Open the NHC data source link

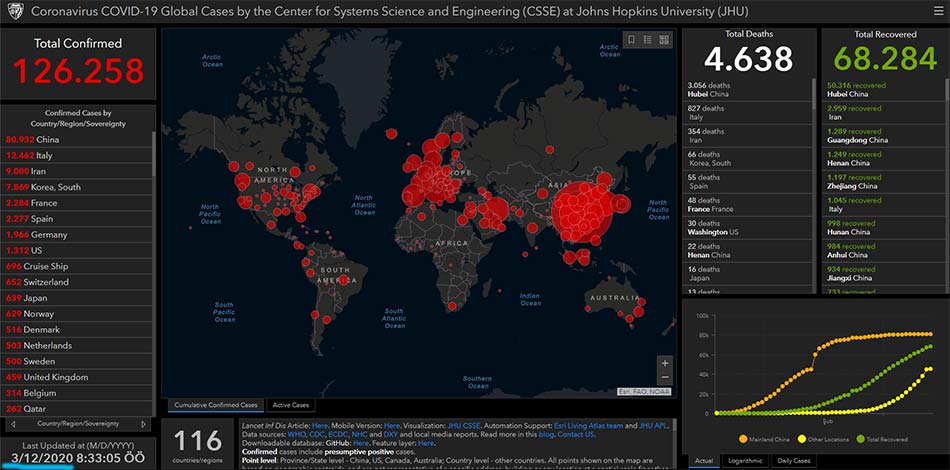point(359,434)
